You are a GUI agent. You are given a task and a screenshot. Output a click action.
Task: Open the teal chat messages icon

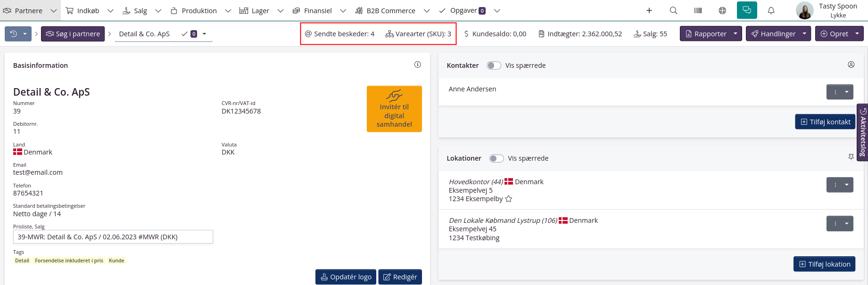[x=747, y=10]
